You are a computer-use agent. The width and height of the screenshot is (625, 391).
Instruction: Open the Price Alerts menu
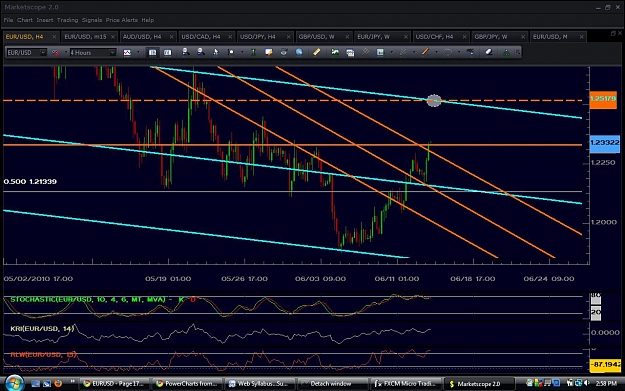point(122,20)
